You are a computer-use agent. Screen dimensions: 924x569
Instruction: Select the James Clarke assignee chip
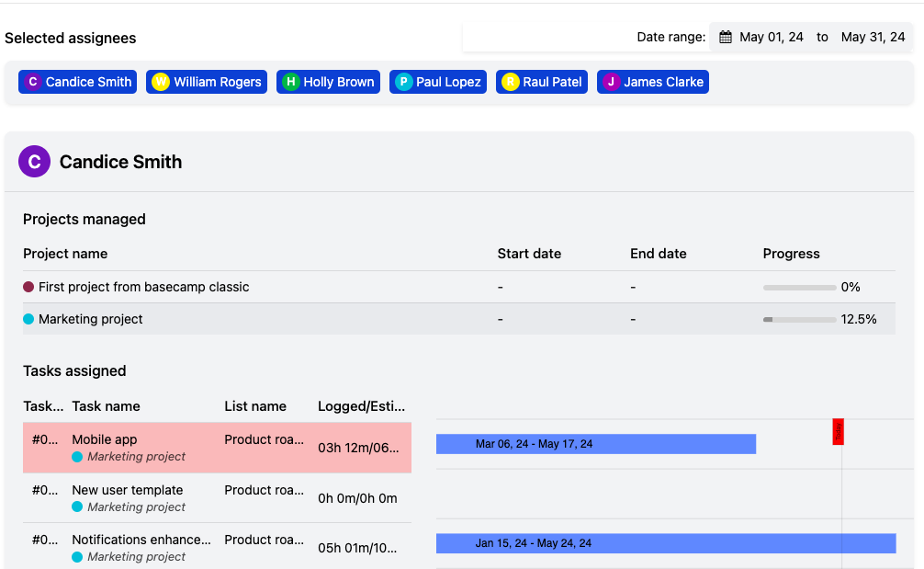(653, 82)
